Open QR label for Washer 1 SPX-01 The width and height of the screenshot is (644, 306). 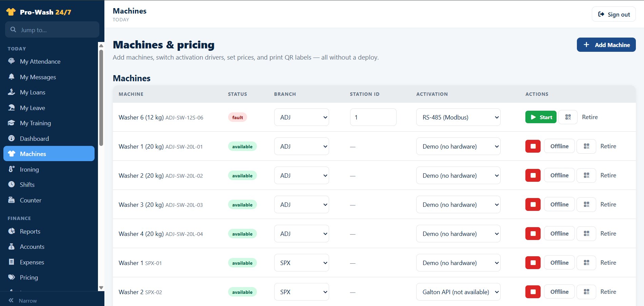pyautogui.click(x=586, y=263)
